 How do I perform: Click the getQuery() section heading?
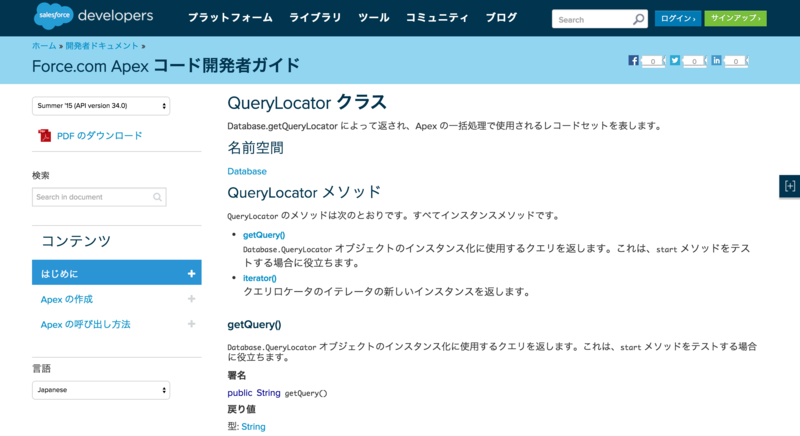click(x=254, y=324)
